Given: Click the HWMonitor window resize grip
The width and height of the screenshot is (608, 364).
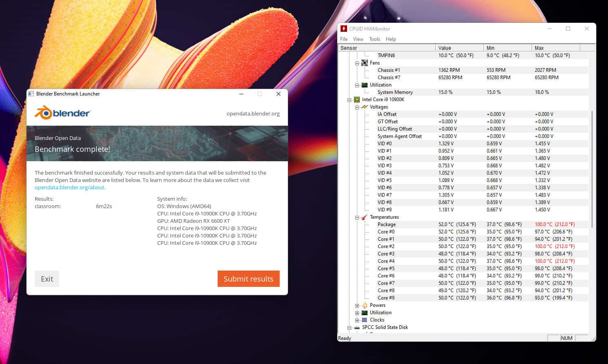Looking at the screenshot, I should coord(593,338).
